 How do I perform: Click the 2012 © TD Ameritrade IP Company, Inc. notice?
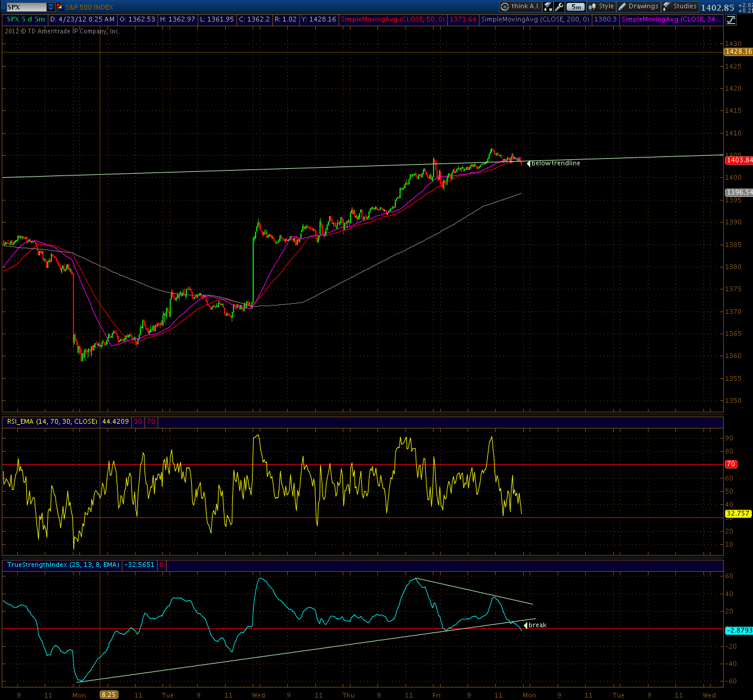pyautogui.click(x=62, y=31)
